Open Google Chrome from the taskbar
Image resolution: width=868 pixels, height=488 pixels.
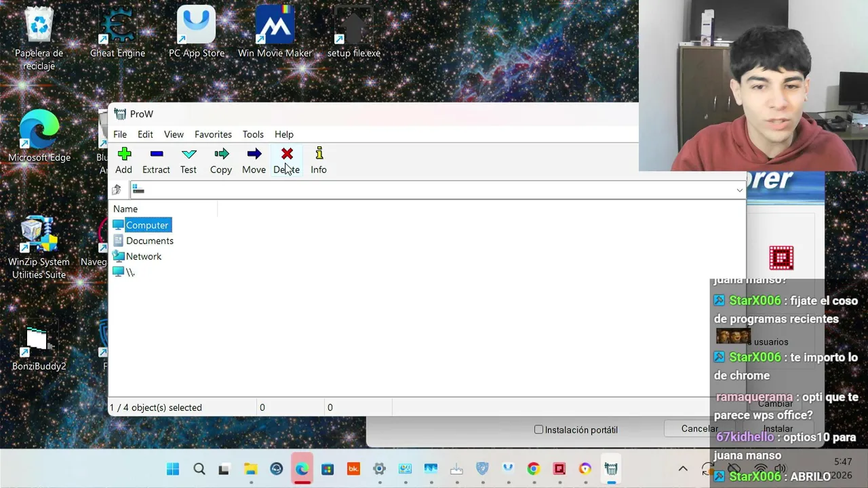tap(534, 469)
